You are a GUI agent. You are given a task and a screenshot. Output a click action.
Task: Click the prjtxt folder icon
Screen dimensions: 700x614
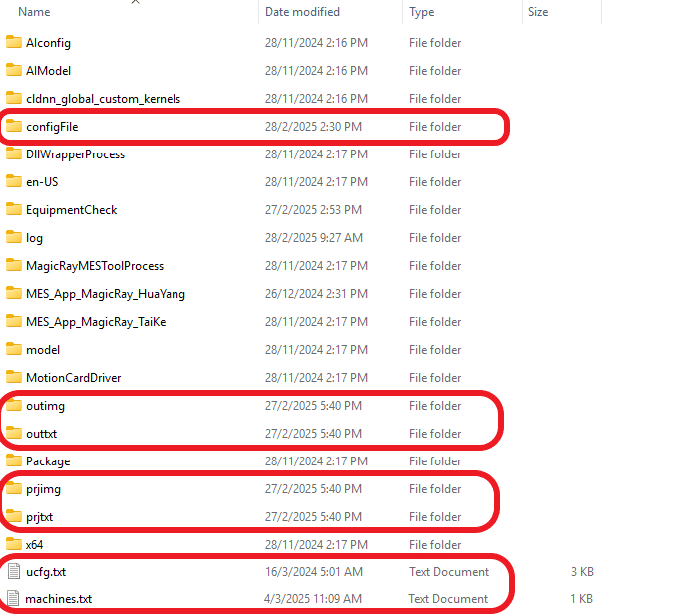14,516
